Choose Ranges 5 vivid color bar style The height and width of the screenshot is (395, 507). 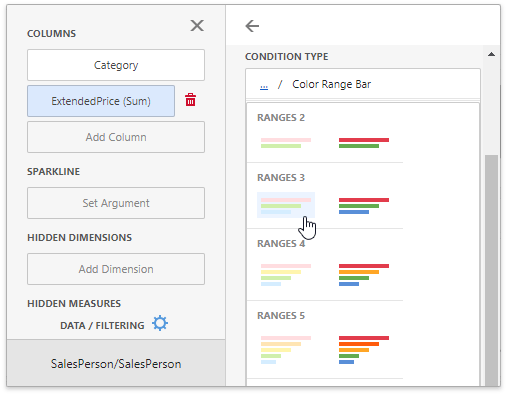pos(364,350)
